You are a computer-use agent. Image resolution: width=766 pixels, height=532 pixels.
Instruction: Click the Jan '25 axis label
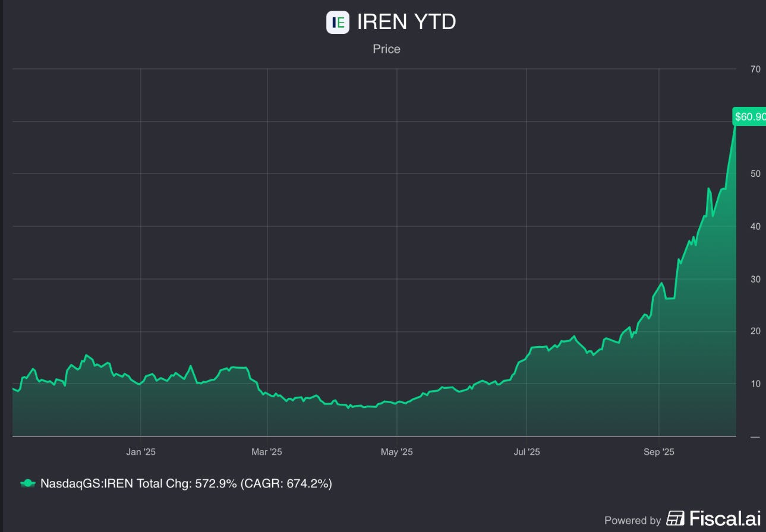pos(141,452)
